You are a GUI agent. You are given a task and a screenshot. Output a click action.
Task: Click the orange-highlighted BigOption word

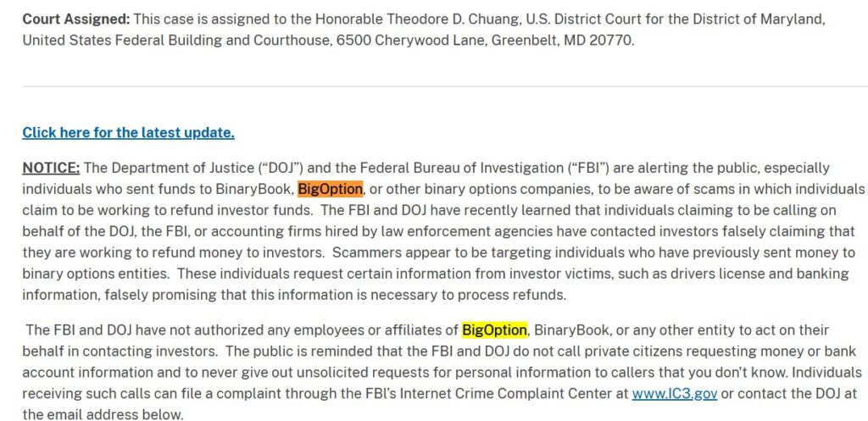[330, 189]
